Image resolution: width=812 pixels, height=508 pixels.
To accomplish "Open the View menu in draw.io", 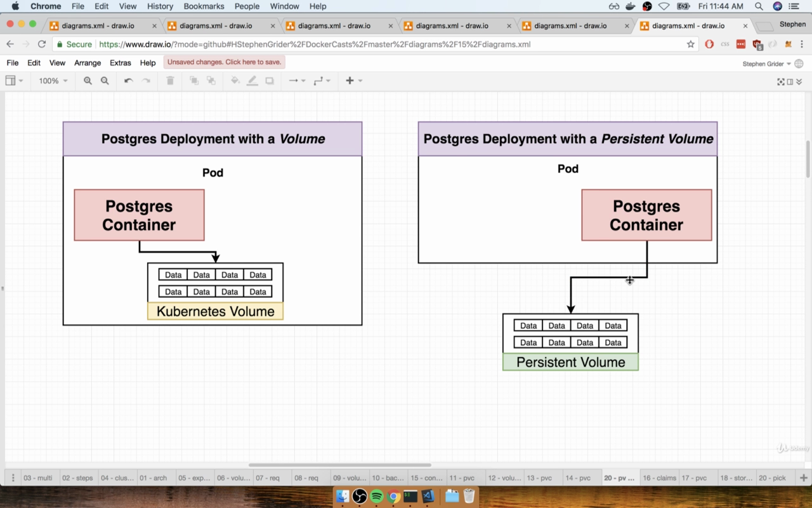I will (57, 63).
